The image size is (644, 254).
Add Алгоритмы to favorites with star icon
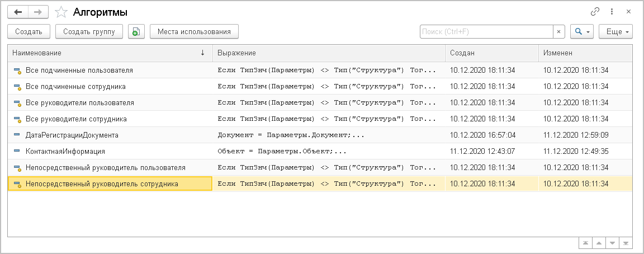coord(63,12)
